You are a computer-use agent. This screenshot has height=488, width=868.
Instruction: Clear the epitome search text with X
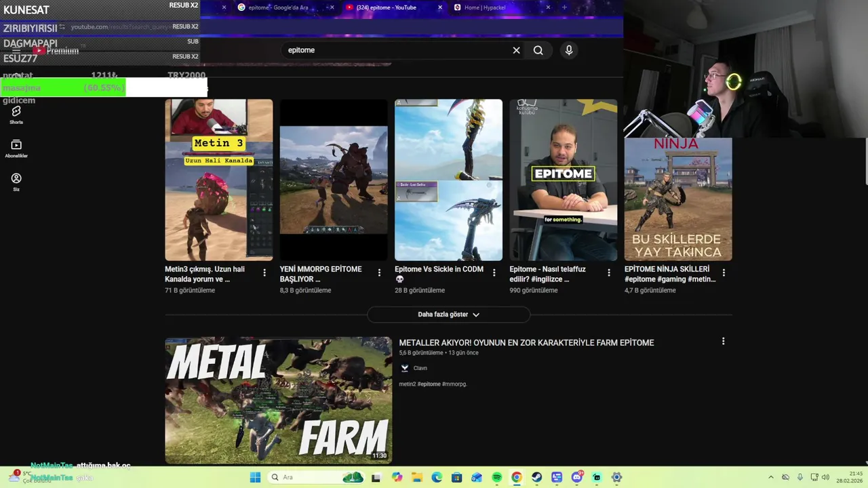pos(516,50)
